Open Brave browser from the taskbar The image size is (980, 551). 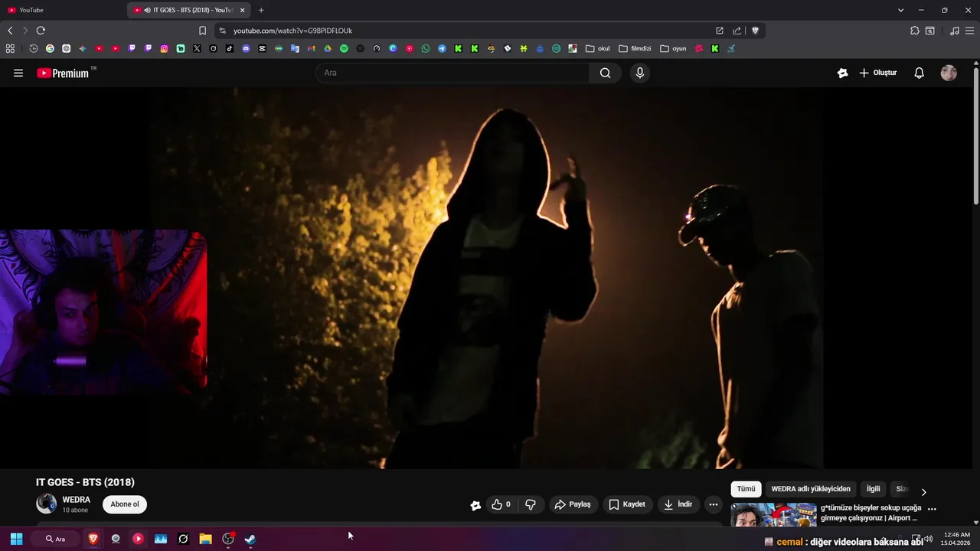[93, 539]
